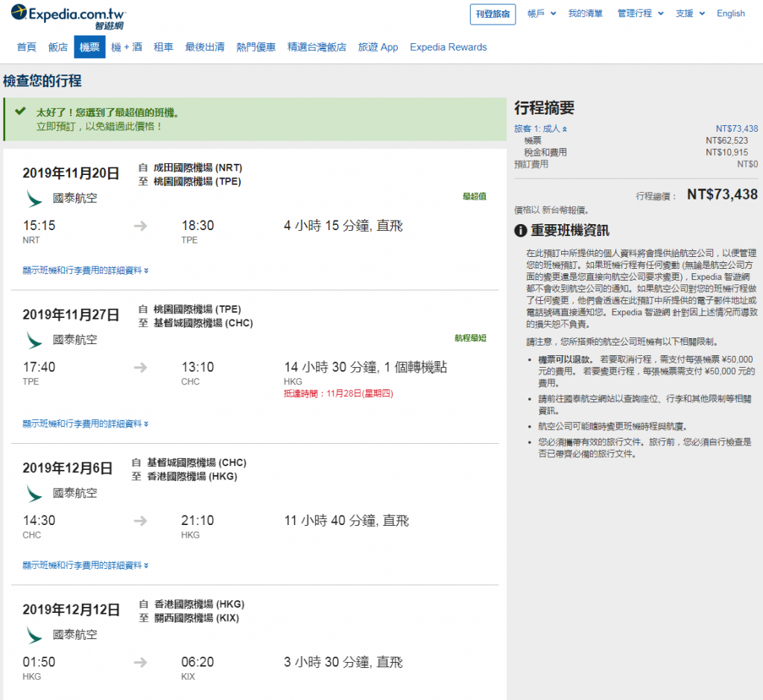
Task: Click 基督城國際機場 (CHC) in November 27 flight
Action: tap(203, 323)
